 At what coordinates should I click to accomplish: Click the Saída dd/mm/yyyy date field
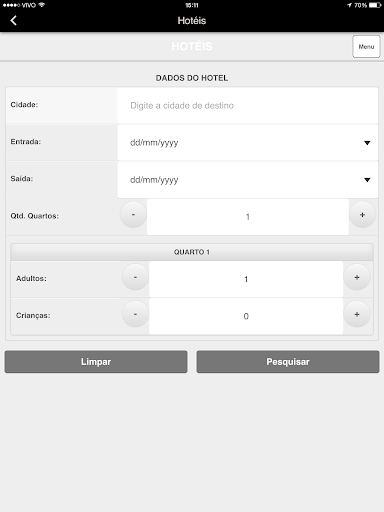click(x=248, y=180)
